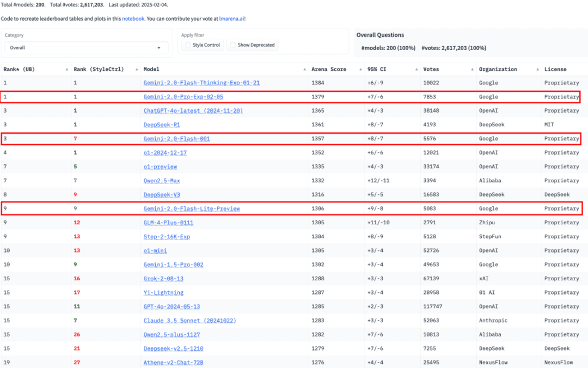Image resolution: width=588 pixels, height=368 pixels.
Task: Click StyleCtrl rank 26 cell
Action: [77, 335]
